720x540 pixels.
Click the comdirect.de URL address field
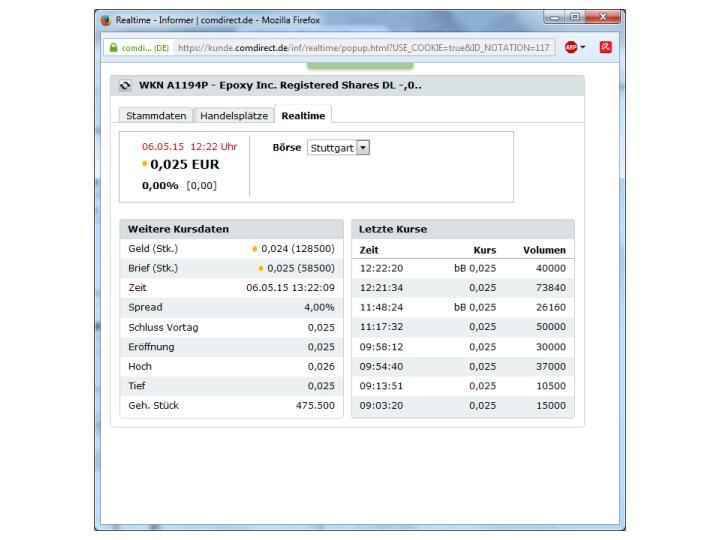coord(364,48)
